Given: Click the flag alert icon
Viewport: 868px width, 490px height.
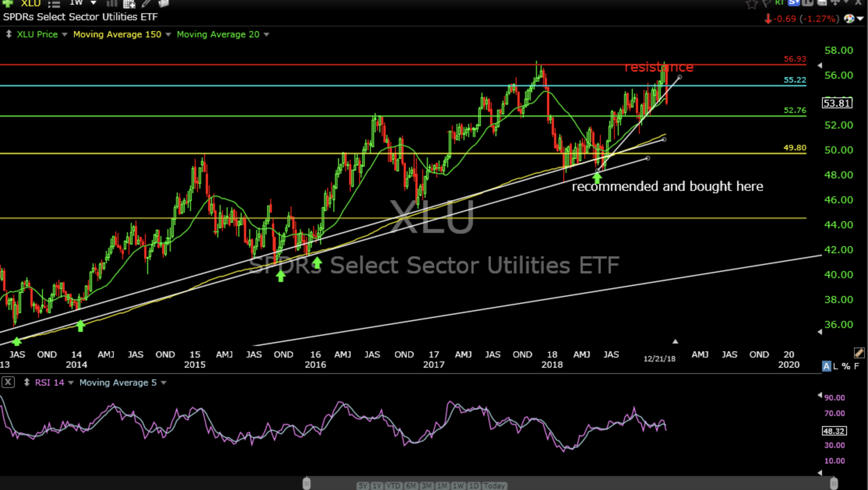Looking at the screenshot, I should (x=766, y=4).
